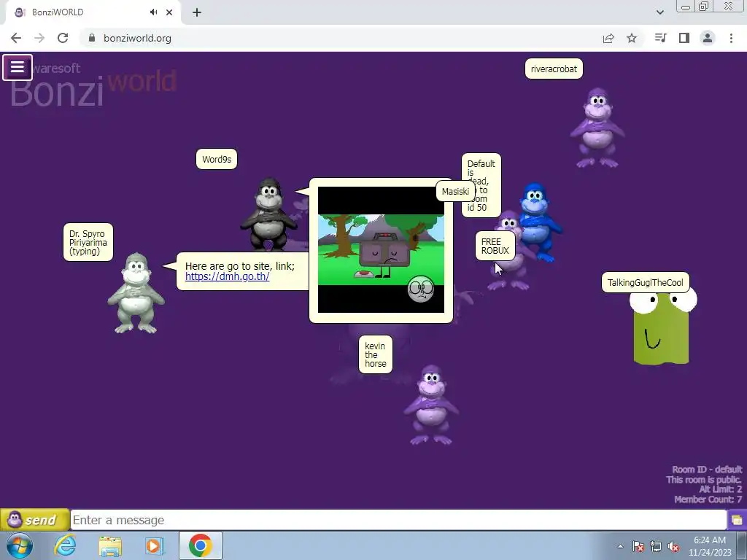Go back in browser history
This screenshot has height=560, width=747.
(16, 38)
